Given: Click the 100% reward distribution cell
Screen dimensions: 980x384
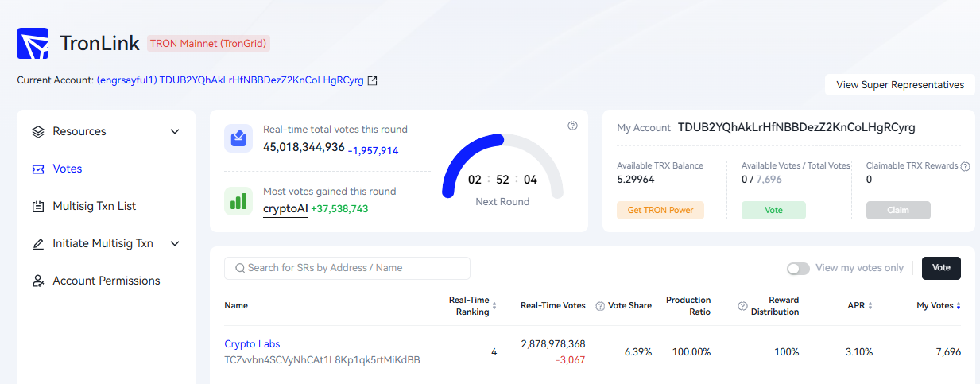Looking at the screenshot, I should coord(787,351).
